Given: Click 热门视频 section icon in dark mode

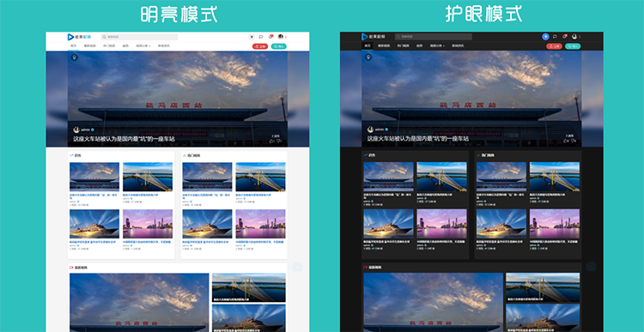Looking at the screenshot, I should [478, 155].
